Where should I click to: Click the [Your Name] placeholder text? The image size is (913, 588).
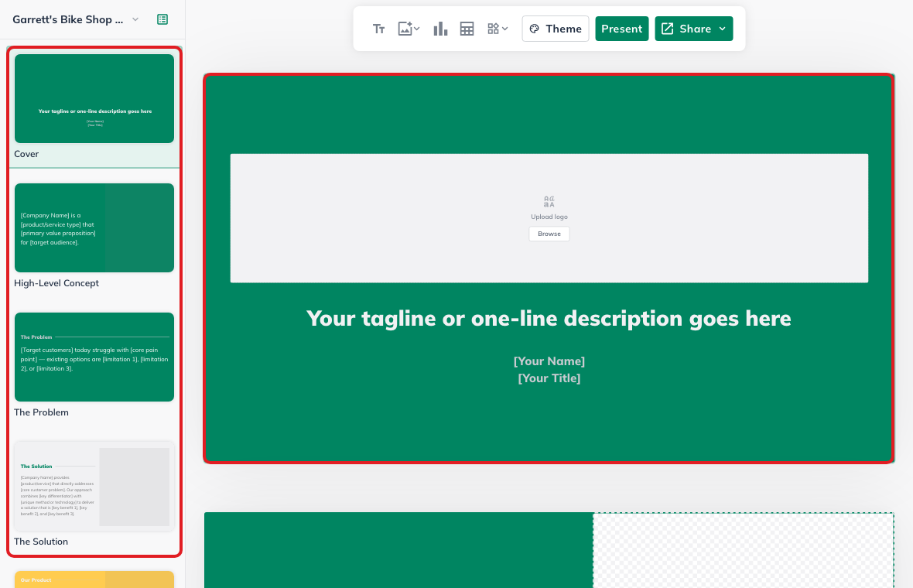coord(549,361)
